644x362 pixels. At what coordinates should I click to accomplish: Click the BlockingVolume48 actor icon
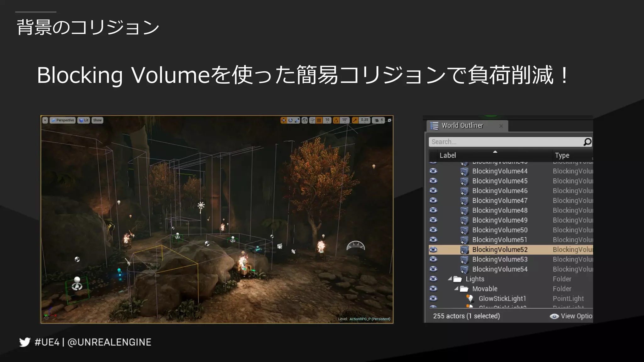[464, 211]
